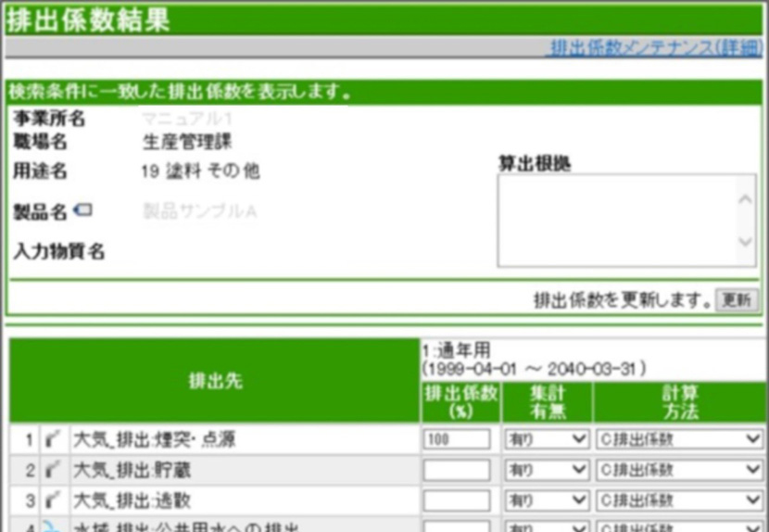Click the tag icon next to 製品名
The height and width of the screenshot is (532, 769).
tap(82, 210)
